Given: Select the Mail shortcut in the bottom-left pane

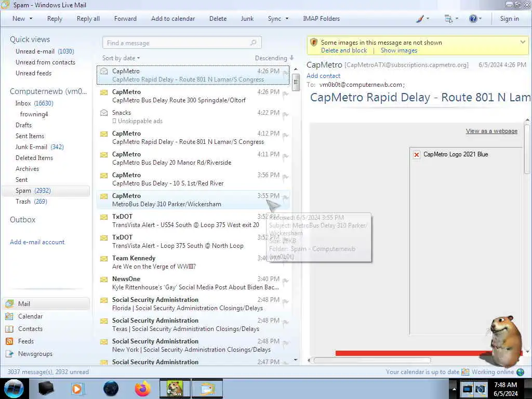Looking at the screenshot, I should pyautogui.click(x=46, y=303).
